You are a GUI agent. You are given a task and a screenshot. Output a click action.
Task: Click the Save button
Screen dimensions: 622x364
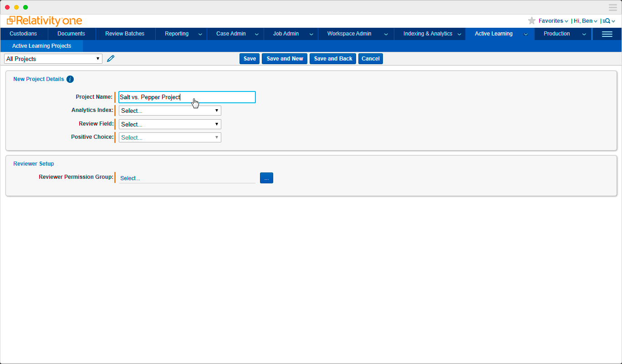250,59
